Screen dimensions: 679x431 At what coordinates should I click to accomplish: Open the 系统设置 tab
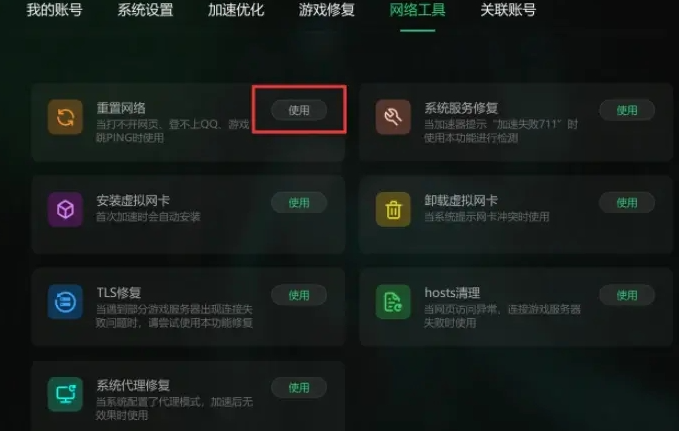tap(145, 10)
